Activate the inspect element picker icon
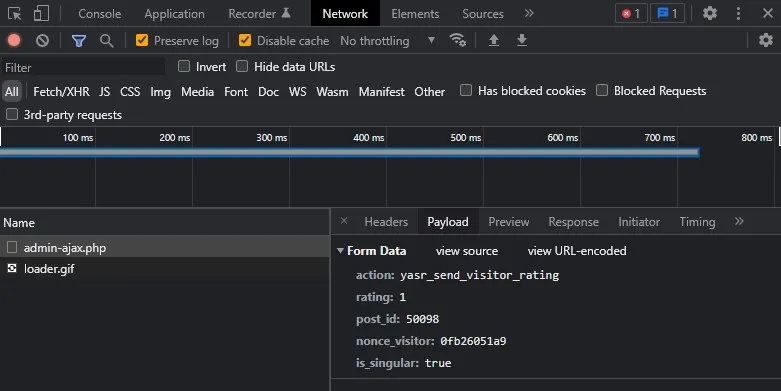781x391 pixels. [14, 13]
